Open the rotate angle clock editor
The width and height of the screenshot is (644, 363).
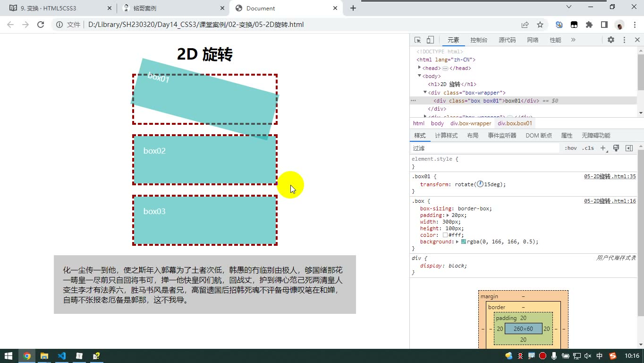pos(480,184)
